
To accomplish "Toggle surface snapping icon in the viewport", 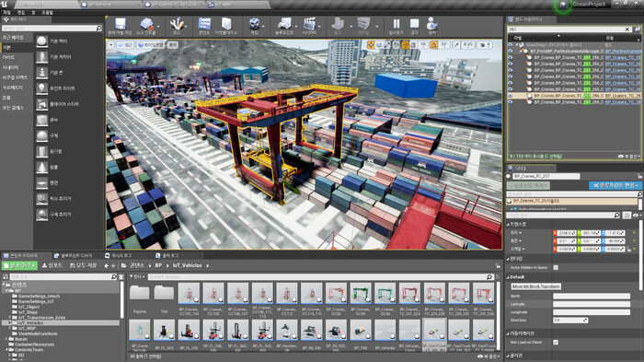I will [406, 45].
